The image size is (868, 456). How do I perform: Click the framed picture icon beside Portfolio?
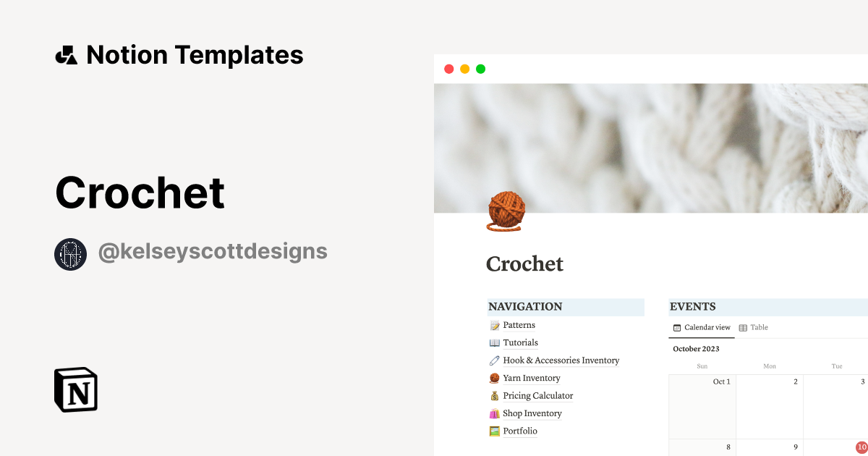[x=493, y=431]
